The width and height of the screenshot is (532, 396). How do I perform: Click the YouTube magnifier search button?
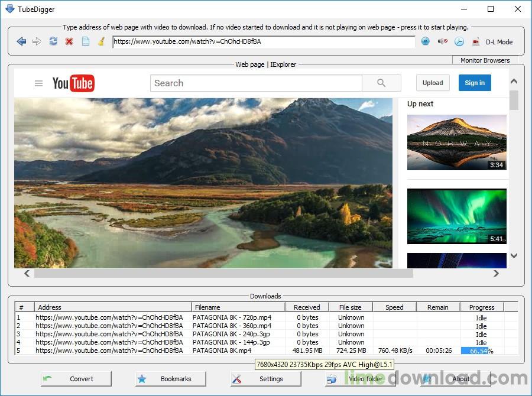click(x=381, y=83)
